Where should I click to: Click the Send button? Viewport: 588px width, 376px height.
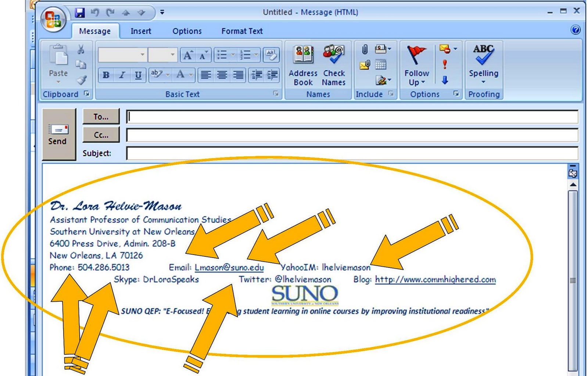(58, 134)
